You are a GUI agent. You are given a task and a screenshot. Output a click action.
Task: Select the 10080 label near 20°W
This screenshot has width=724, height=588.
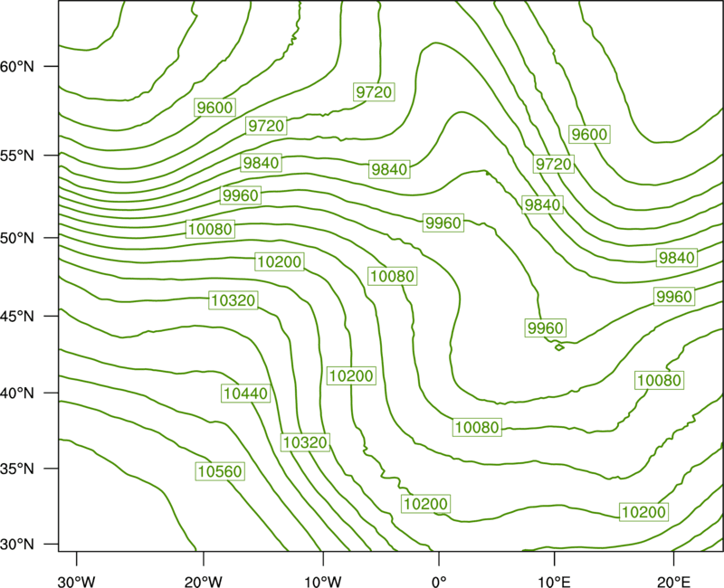pos(211,229)
